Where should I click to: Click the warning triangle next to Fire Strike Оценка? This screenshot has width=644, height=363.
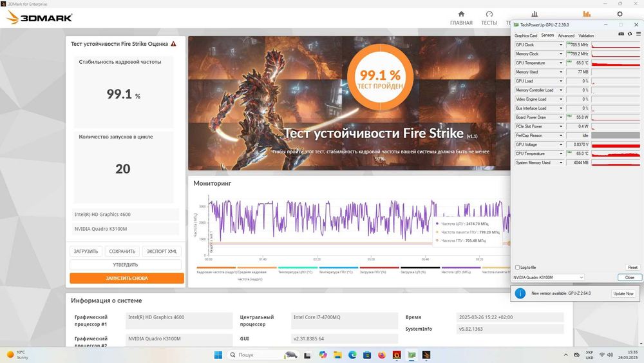coord(173,44)
